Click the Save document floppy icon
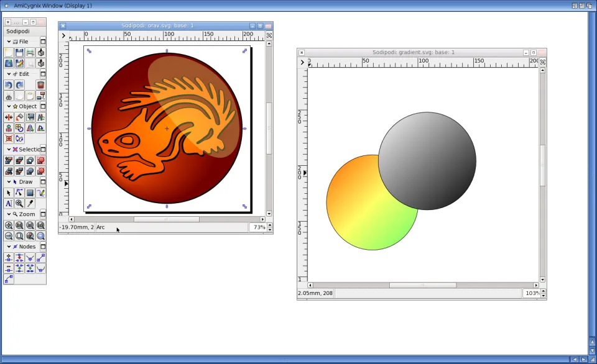The width and height of the screenshot is (597, 364). [x=19, y=53]
